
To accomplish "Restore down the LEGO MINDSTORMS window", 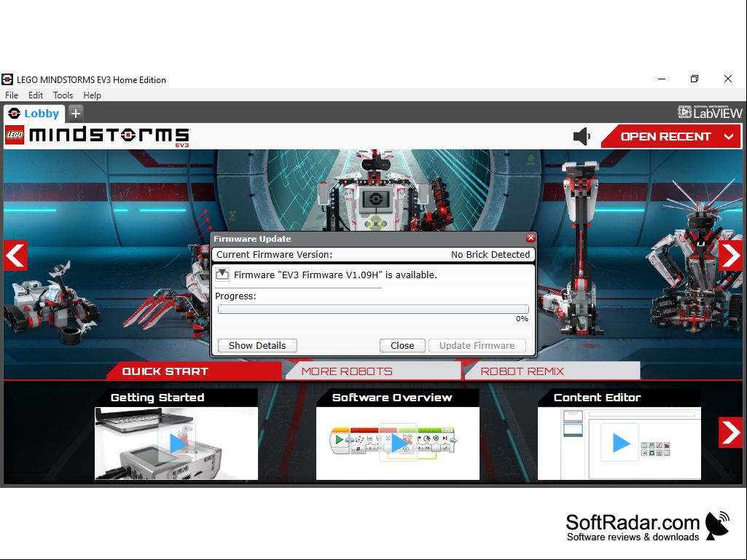I will coord(695,79).
